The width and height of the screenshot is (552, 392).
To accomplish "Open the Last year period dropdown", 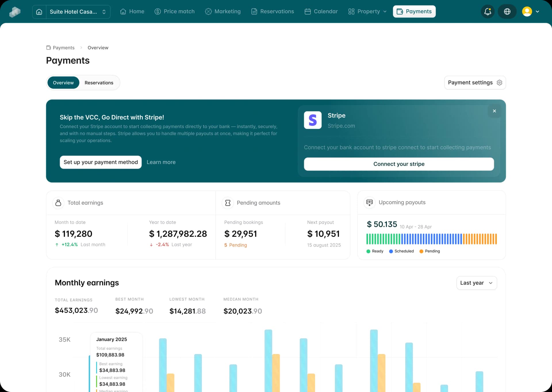I will pos(476,283).
